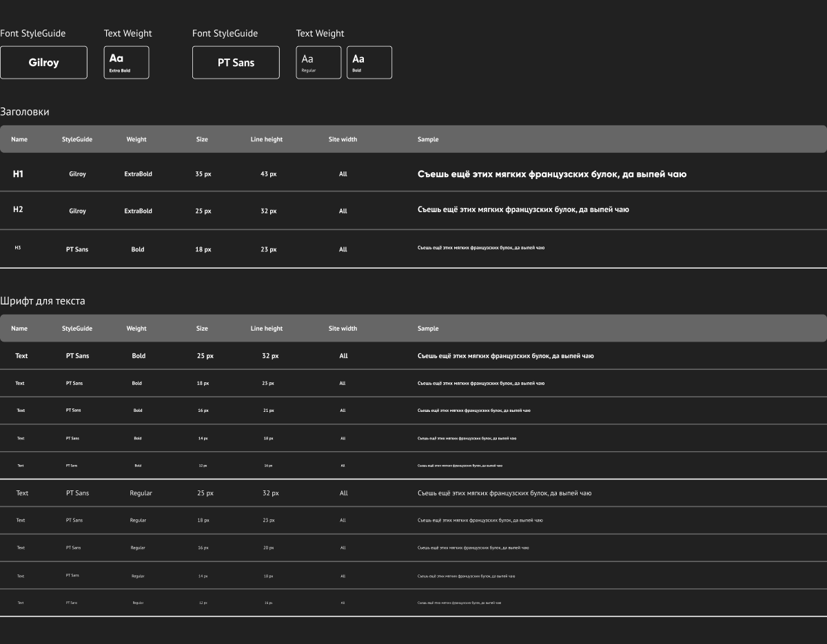Click Line height header in text fonts table
This screenshot has width=827, height=644.
pos(266,329)
